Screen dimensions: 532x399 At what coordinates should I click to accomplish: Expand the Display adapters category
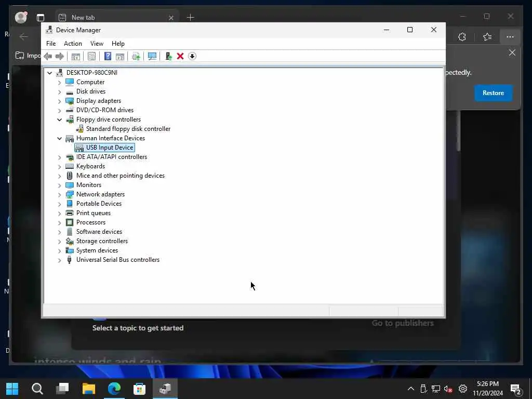click(x=59, y=101)
